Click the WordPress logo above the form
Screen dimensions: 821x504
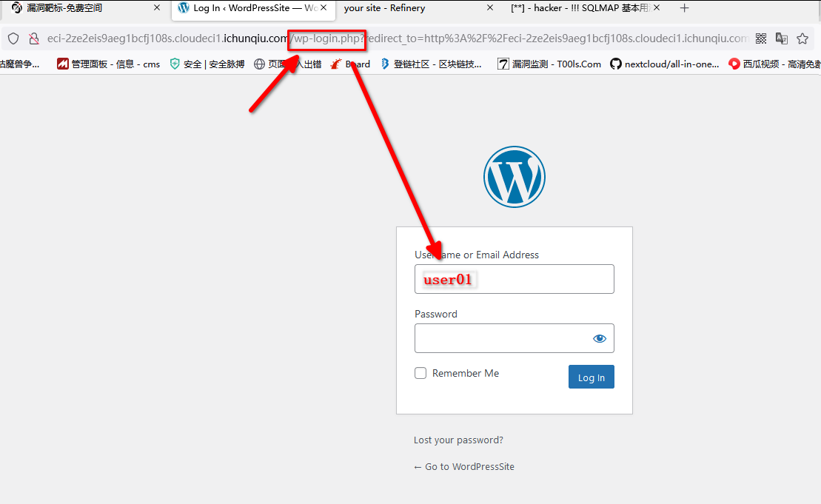(514, 176)
